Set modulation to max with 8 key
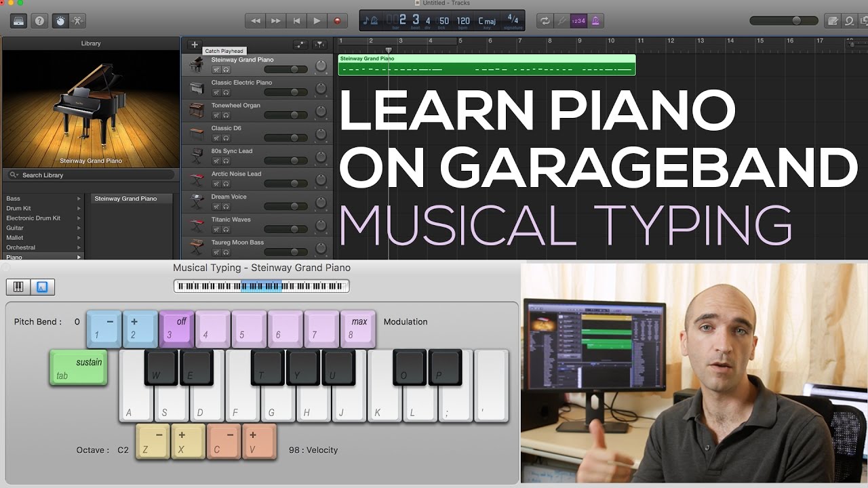Viewport: 868px width, 488px height. tap(358, 329)
